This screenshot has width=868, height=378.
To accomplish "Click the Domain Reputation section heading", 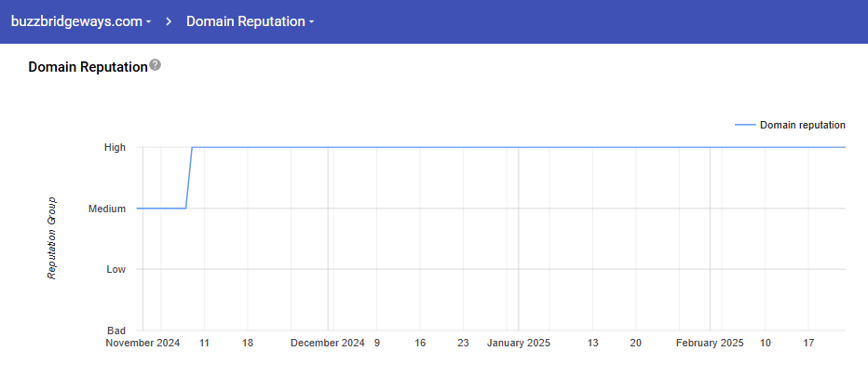I will tap(88, 67).
